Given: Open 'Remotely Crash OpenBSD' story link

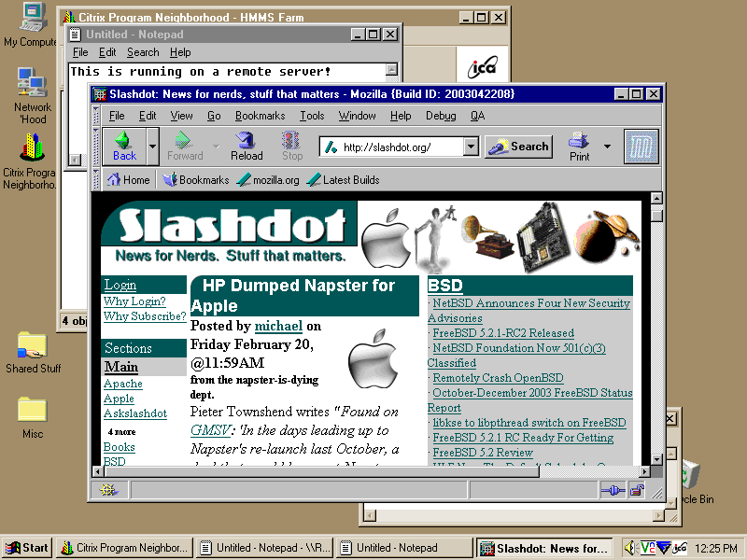Looking at the screenshot, I should pyautogui.click(x=498, y=378).
